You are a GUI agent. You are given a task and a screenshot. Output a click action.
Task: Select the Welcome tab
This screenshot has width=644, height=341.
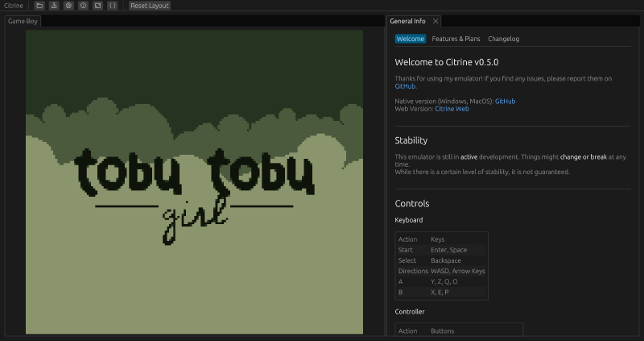pos(411,39)
